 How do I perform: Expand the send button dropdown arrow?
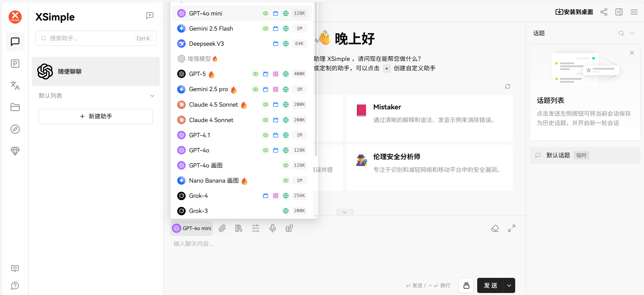pos(509,286)
